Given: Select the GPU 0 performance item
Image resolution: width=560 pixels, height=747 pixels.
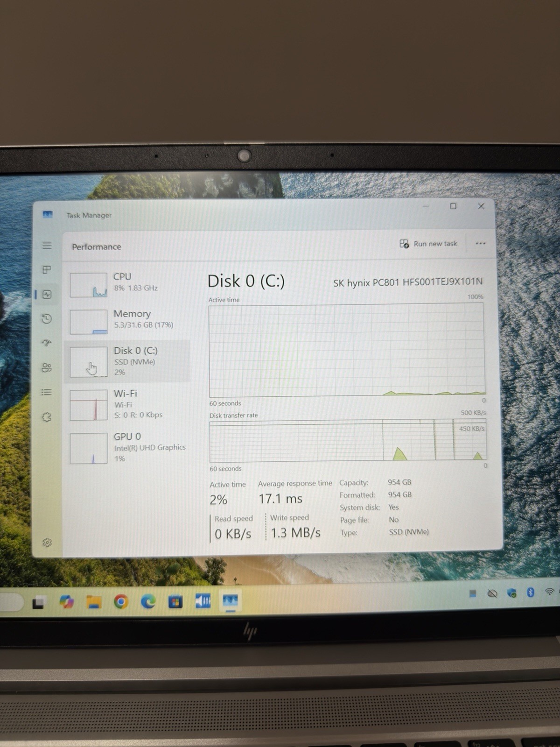Looking at the screenshot, I should [x=128, y=447].
